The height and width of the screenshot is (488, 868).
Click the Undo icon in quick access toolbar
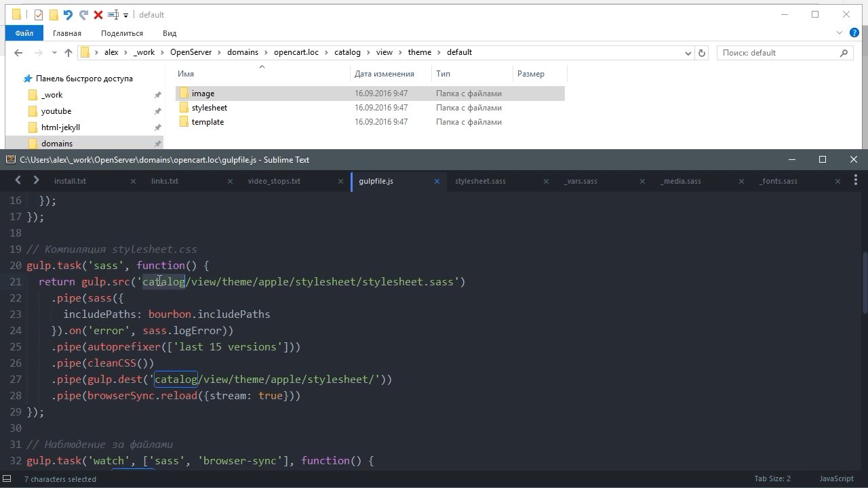click(68, 15)
